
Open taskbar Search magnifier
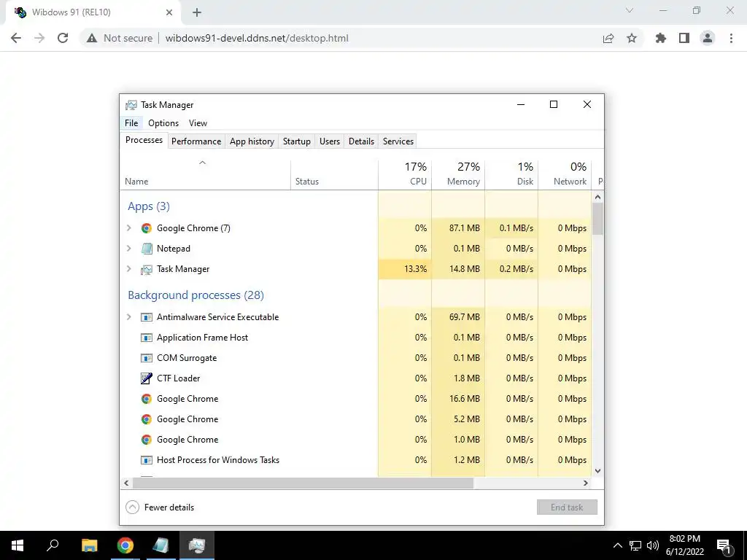(x=53, y=545)
